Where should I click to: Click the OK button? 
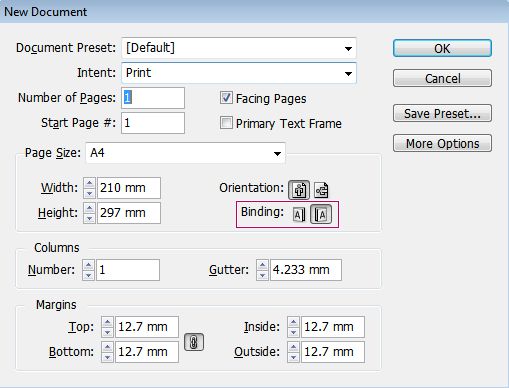click(442, 48)
